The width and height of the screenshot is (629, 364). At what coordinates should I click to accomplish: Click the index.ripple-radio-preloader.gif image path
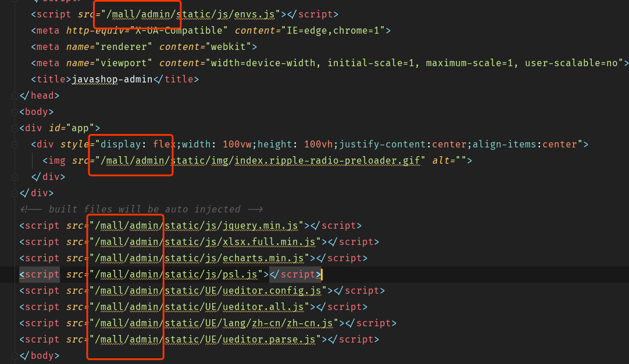pyautogui.click(x=260, y=161)
